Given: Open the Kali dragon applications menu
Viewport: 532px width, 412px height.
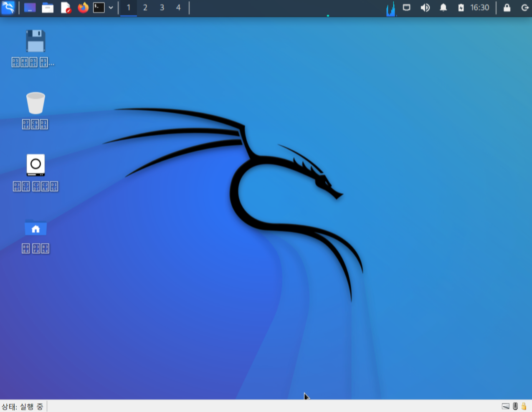Looking at the screenshot, I should pos(8,8).
